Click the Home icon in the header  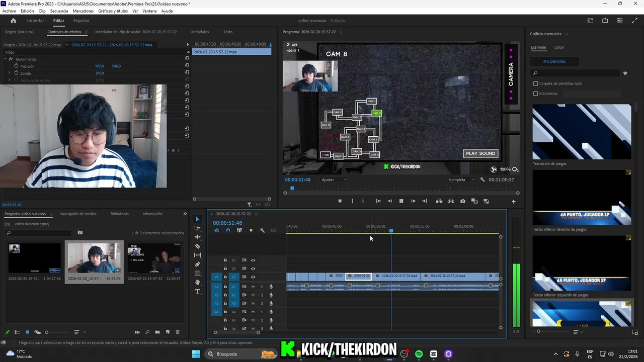[14, 21]
